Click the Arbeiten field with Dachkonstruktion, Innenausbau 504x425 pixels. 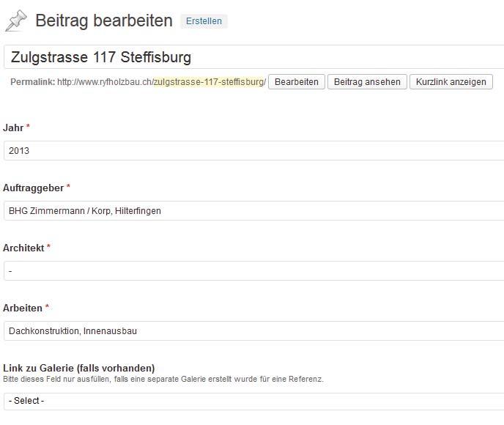[x=254, y=330]
